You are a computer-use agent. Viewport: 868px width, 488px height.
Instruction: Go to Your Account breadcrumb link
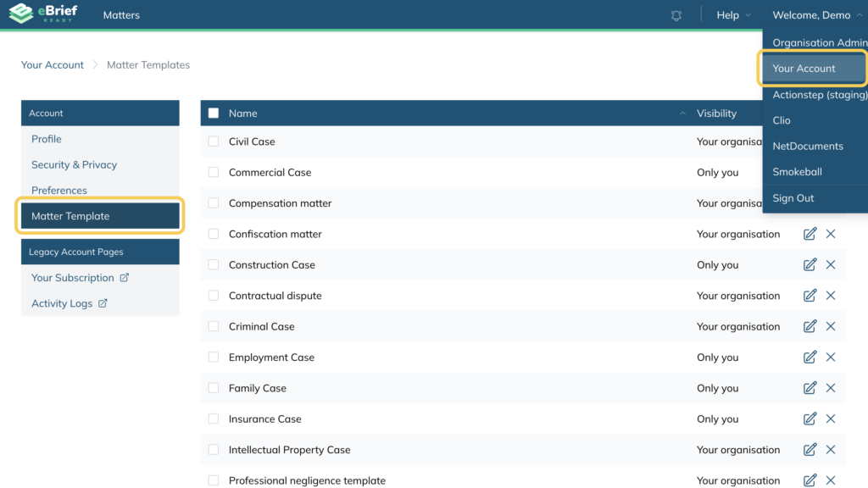click(52, 64)
